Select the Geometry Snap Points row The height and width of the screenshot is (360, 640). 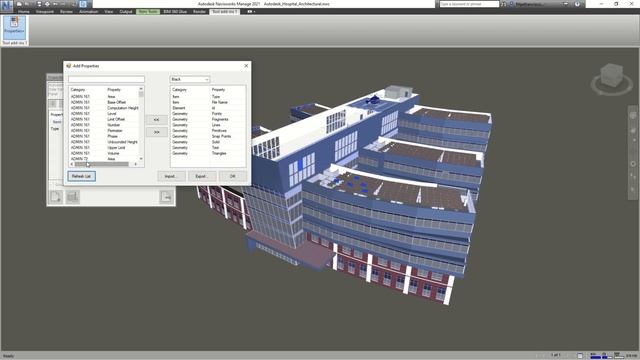click(x=208, y=136)
